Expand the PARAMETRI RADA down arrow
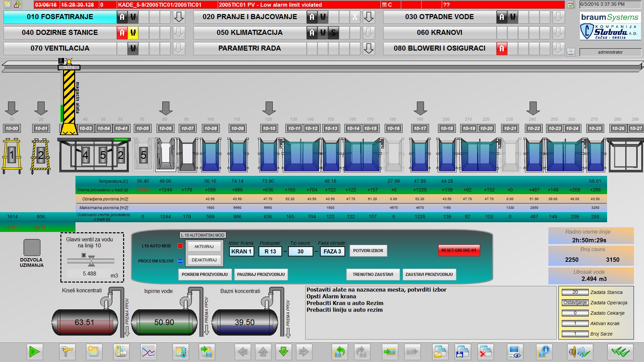Viewport: 644px width, 362px height. point(369,48)
